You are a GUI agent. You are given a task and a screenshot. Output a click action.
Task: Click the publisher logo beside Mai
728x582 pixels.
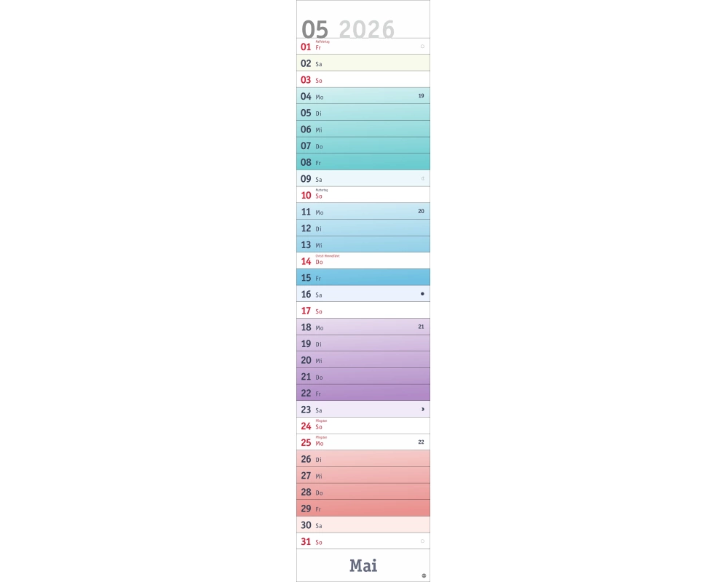(x=424, y=575)
